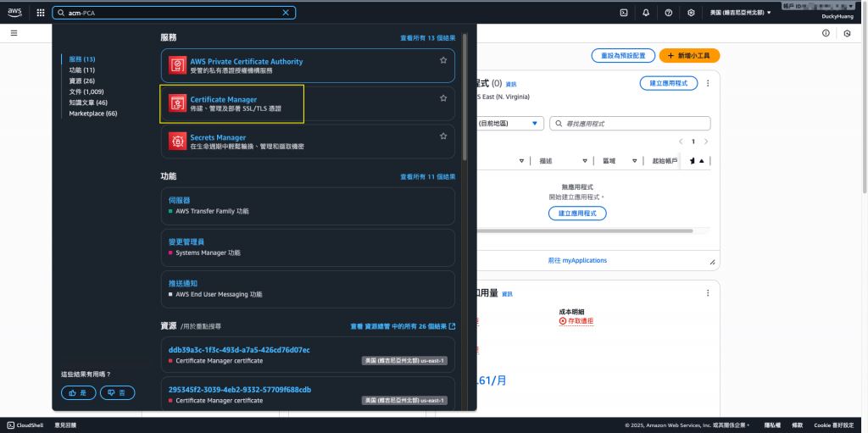The height and width of the screenshot is (433, 868).
Task: Expand the region filter dropdown (目前地區)
Action: pos(509,124)
